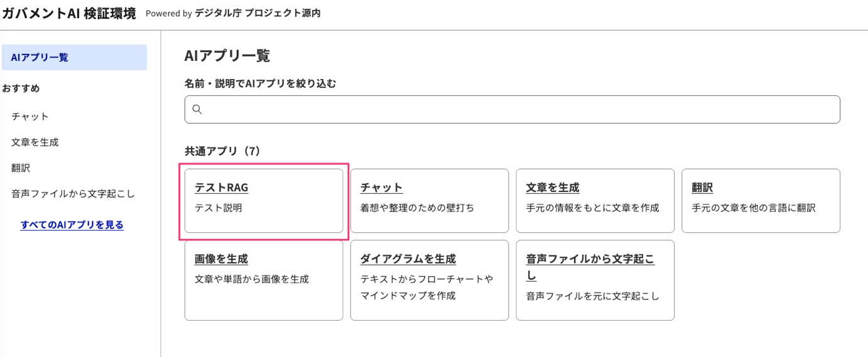The image size is (868, 357).
Task: Click the ガバメントAI 検証環境 header title
Action: (68, 13)
